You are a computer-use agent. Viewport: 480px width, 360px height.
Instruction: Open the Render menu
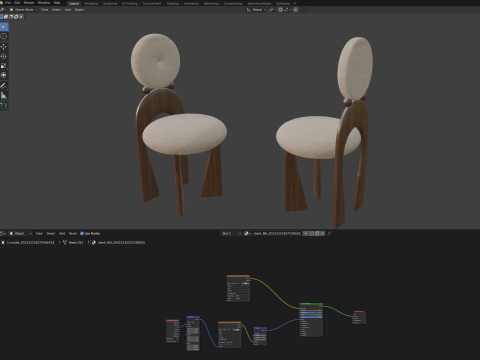29,3
